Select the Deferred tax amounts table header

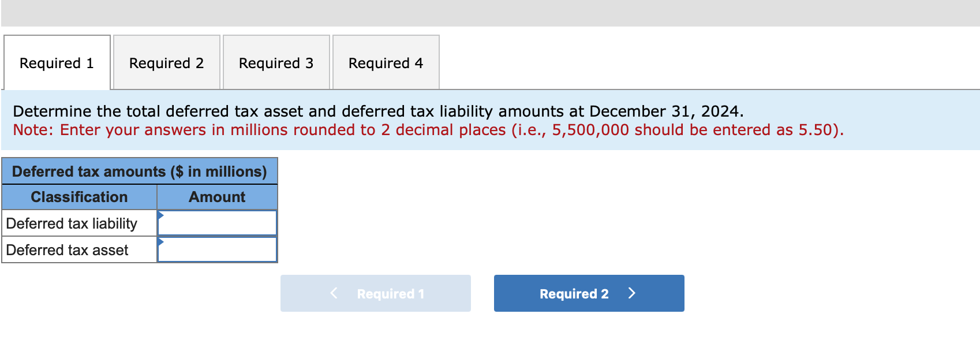[140, 171]
